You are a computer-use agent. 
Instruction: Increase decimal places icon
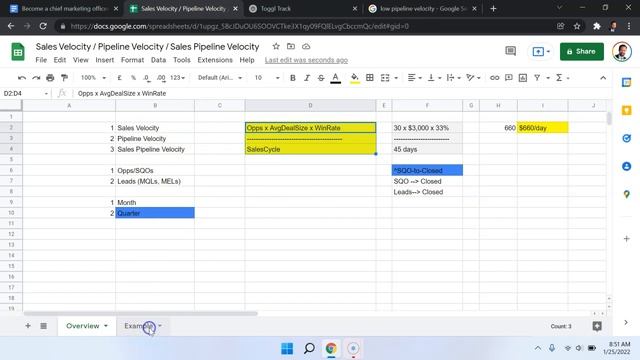pyautogui.click(x=161, y=78)
